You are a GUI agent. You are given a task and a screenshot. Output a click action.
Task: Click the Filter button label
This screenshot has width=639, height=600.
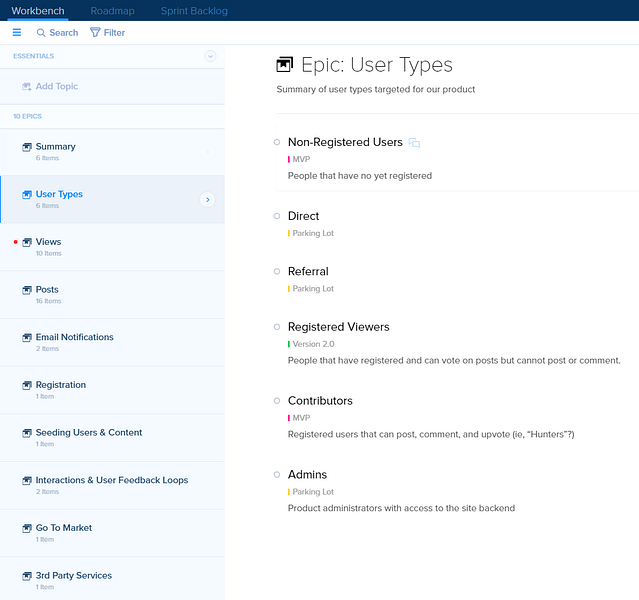click(x=114, y=33)
